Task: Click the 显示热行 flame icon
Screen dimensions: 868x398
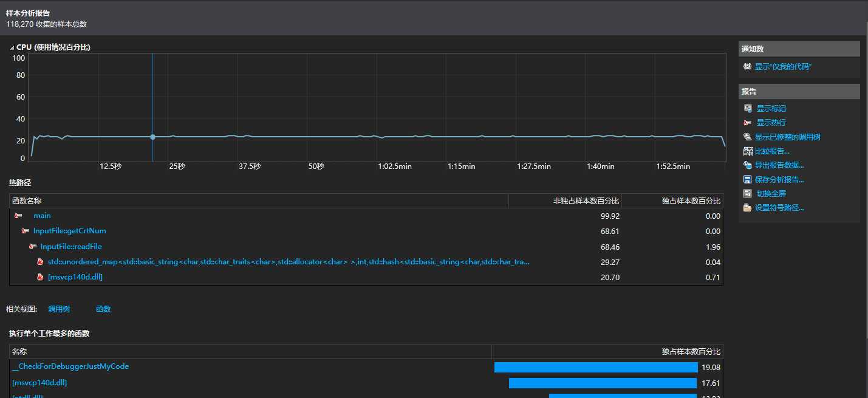Action: coord(748,123)
